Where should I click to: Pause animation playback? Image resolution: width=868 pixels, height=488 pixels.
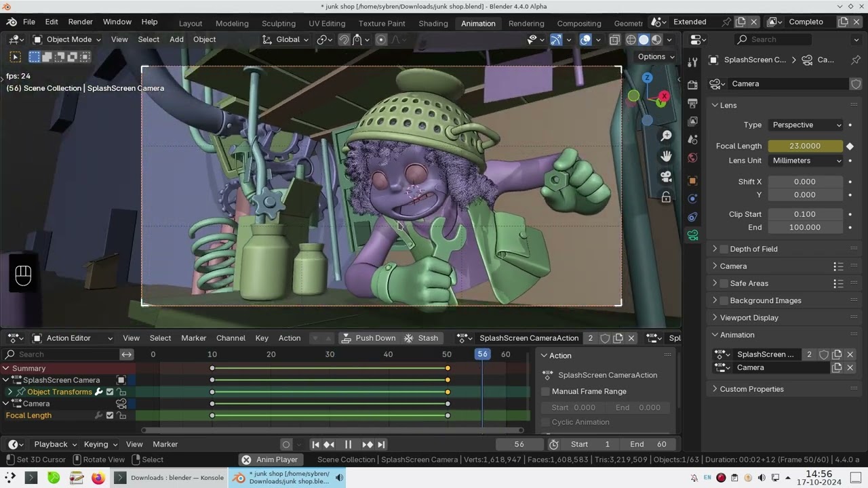pyautogui.click(x=348, y=445)
